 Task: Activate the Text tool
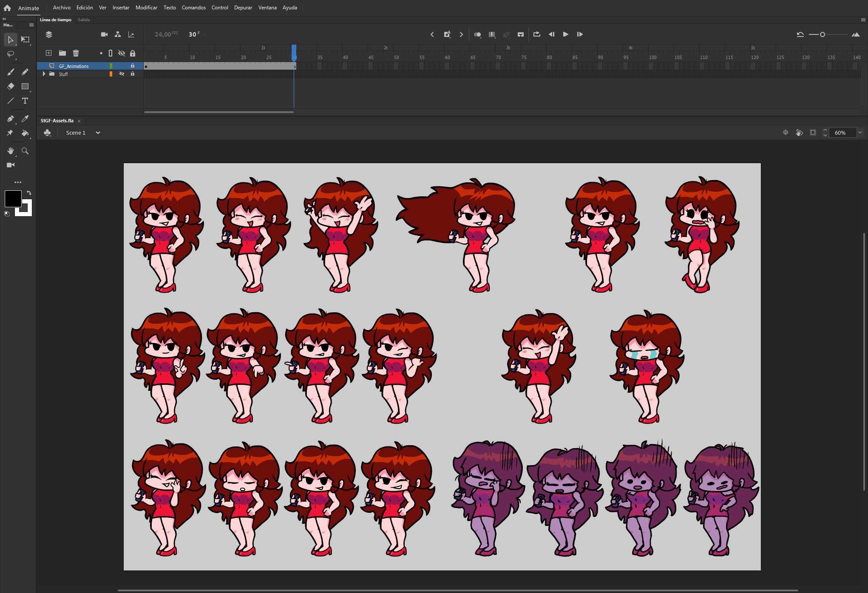pos(25,101)
